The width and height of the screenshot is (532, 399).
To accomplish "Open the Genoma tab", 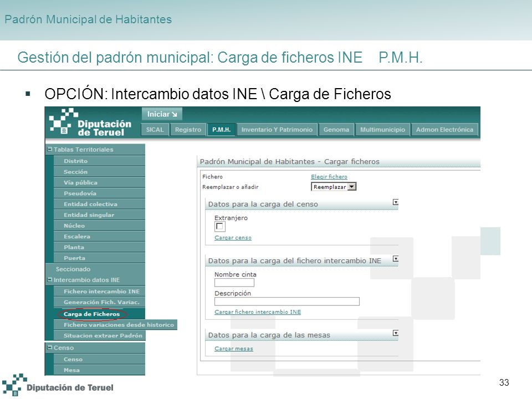I will (336, 130).
